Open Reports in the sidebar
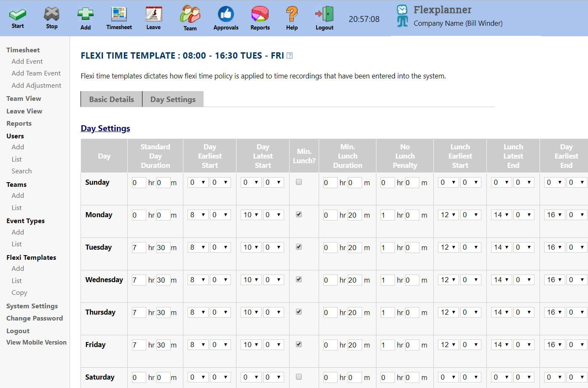The image size is (588, 388). 19,124
